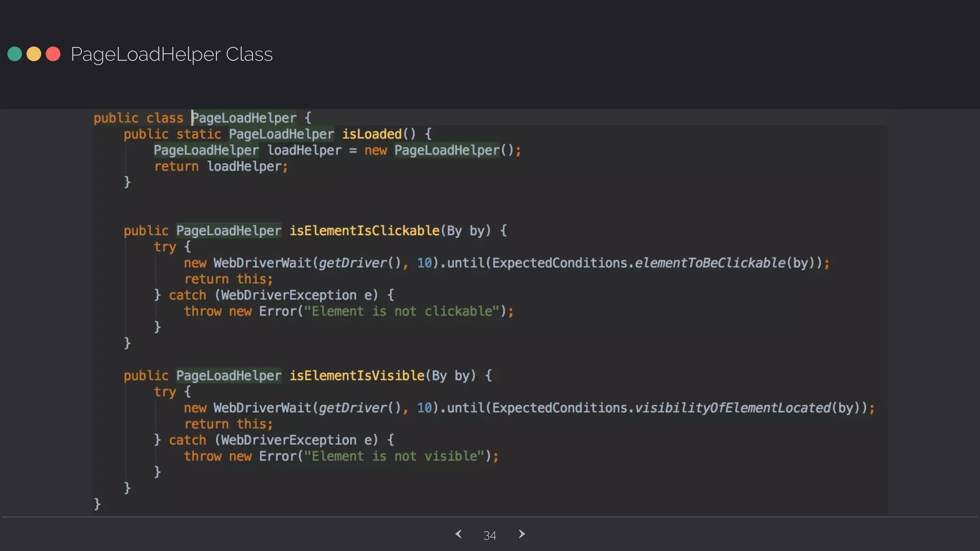Click the isElementIsVisible method name

point(356,376)
